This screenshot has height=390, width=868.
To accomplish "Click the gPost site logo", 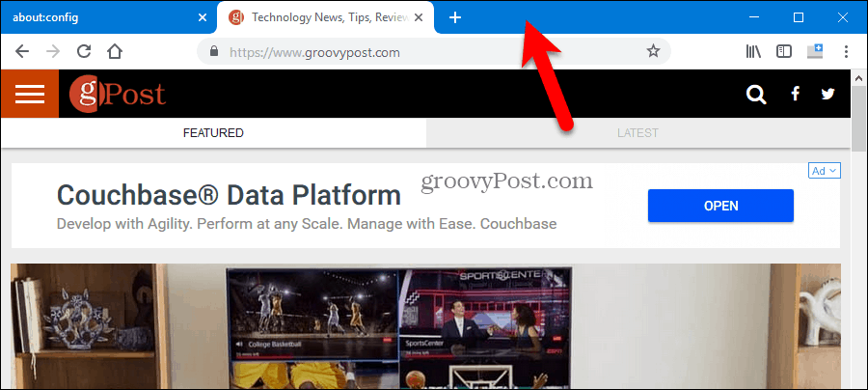I will (118, 94).
